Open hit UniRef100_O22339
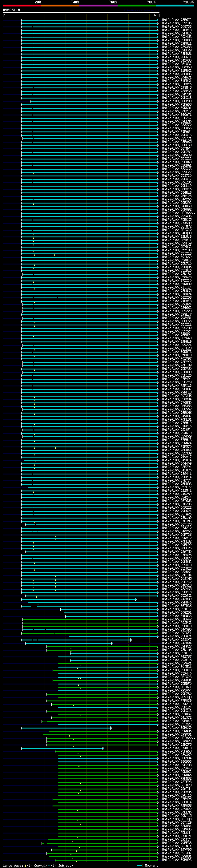197x868 pixels. click(177, 453)
